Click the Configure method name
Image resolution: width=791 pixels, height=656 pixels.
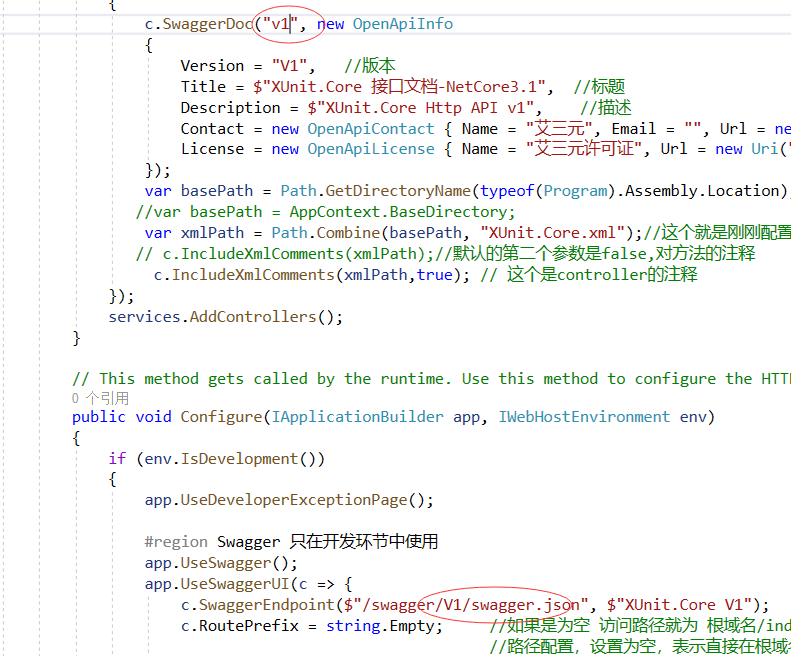[221, 417]
